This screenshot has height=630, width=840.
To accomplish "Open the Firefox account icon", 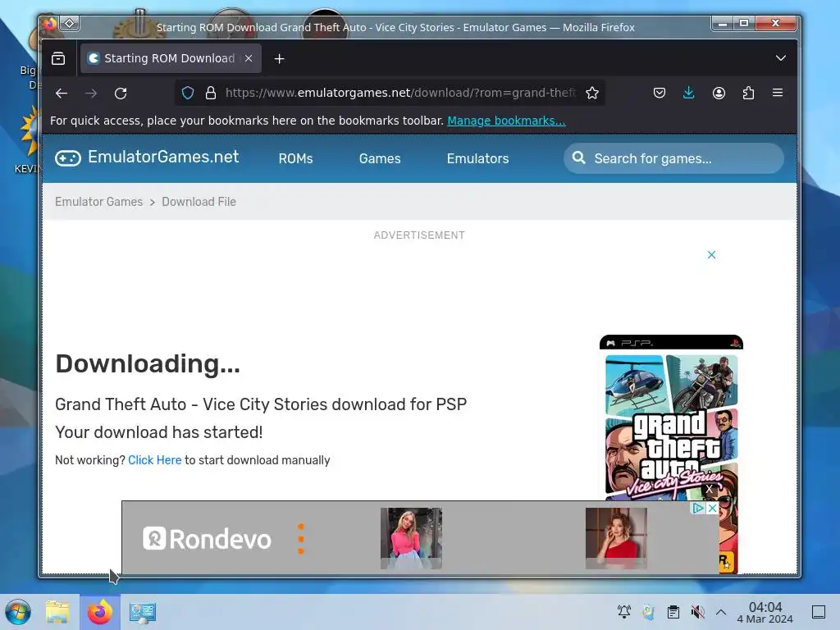I will coord(719,93).
